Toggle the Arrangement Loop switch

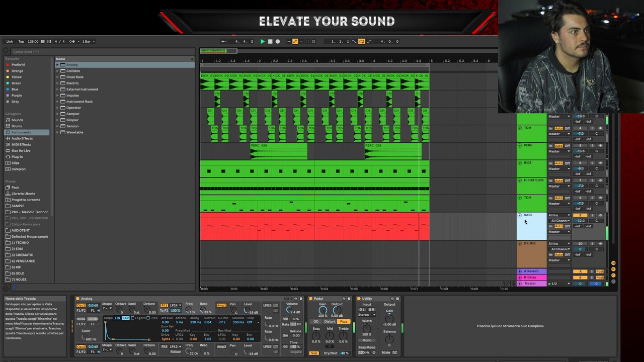click(x=362, y=41)
